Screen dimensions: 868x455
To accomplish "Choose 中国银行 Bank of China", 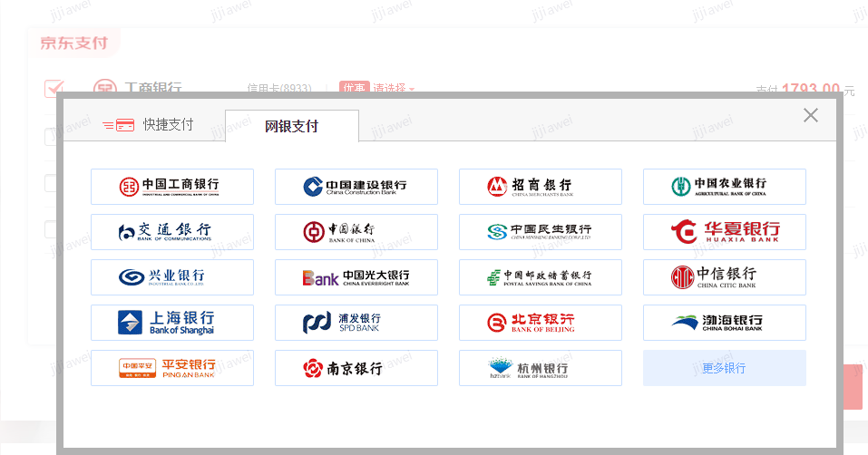I will pyautogui.click(x=356, y=232).
